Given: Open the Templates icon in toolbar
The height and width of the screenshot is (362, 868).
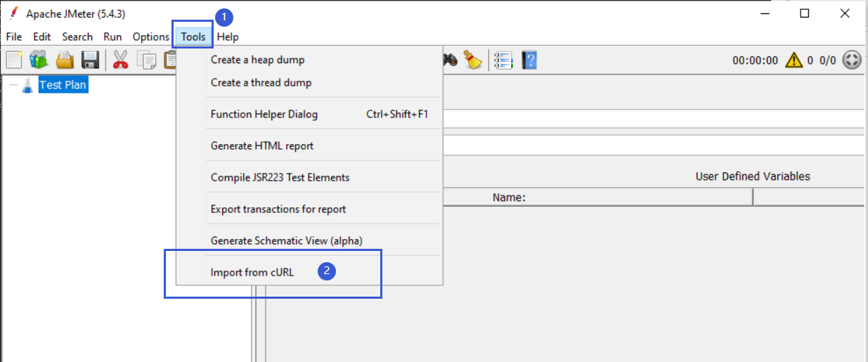Looking at the screenshot, I should point(38,60).
